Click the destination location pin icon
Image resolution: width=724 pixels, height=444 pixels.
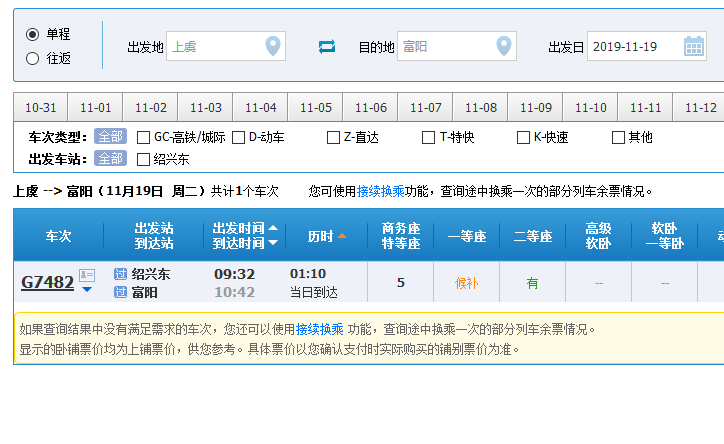504,46
